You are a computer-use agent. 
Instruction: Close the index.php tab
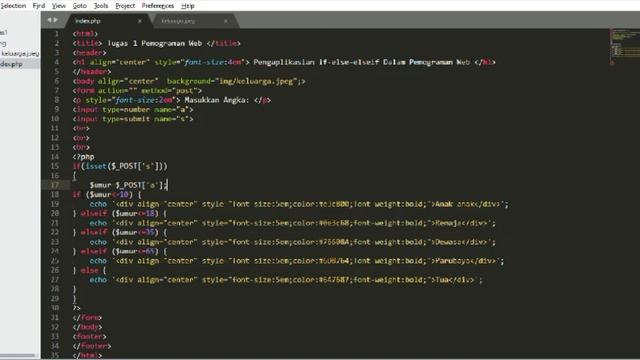140,21
